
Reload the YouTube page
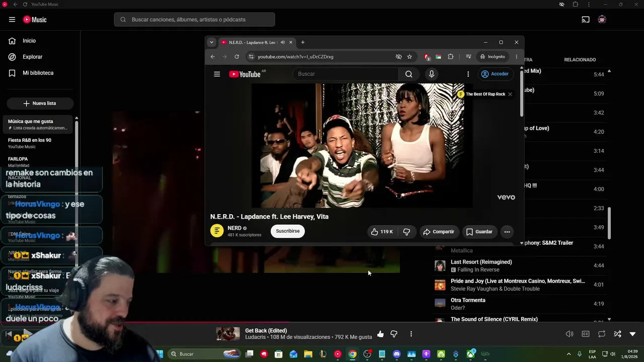(x=236, y=57)
